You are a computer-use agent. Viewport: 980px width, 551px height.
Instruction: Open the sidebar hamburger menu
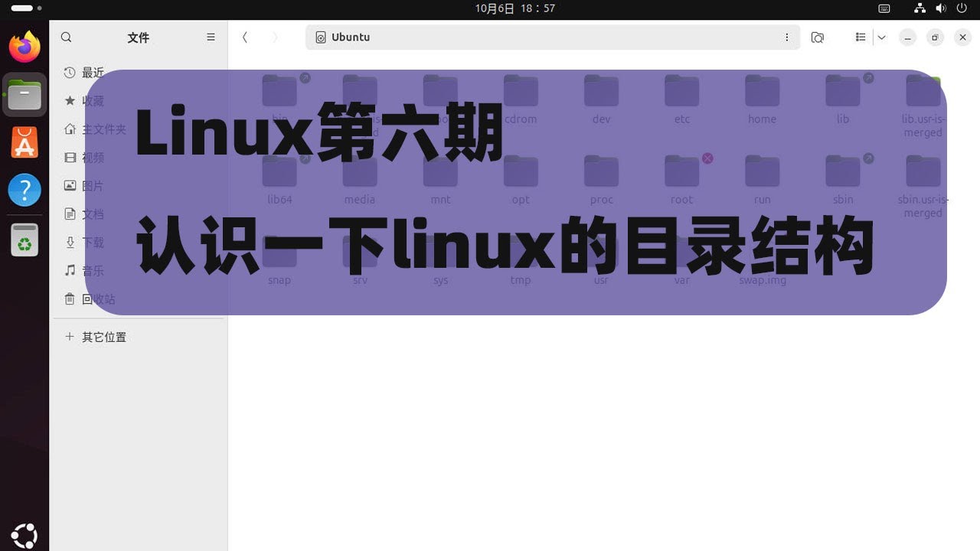pyautogui.click(x=211, y=37)
